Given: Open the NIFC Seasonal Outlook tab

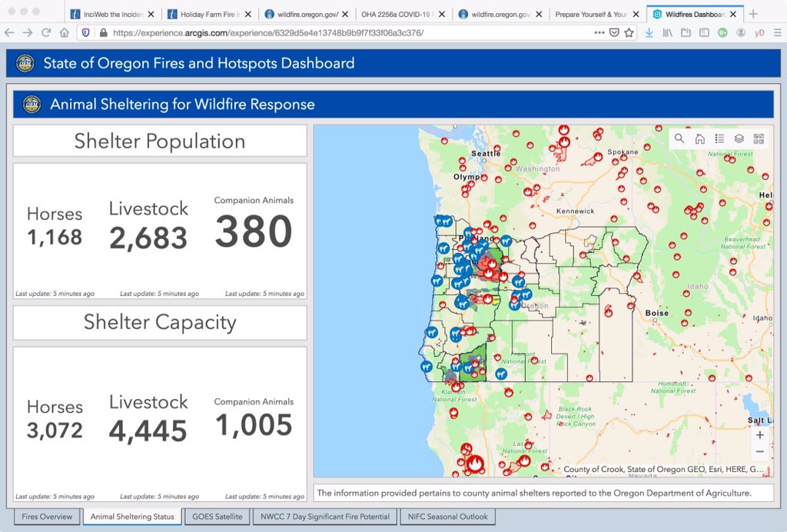Looking at the screenshot, I should click(448, 517).
